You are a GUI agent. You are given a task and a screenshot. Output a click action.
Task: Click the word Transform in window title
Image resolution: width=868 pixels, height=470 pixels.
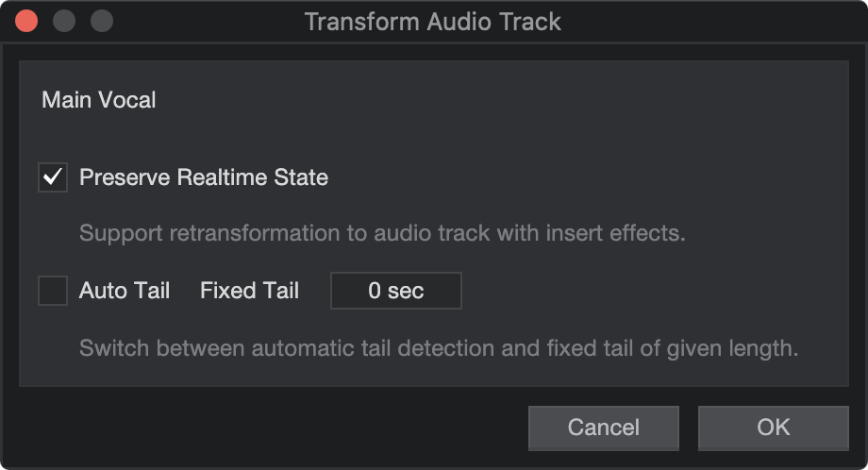362,22
